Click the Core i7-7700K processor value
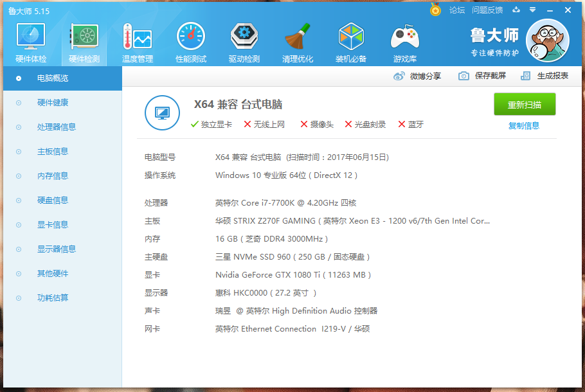Screen dimensions: 585x392 [286, 203]
